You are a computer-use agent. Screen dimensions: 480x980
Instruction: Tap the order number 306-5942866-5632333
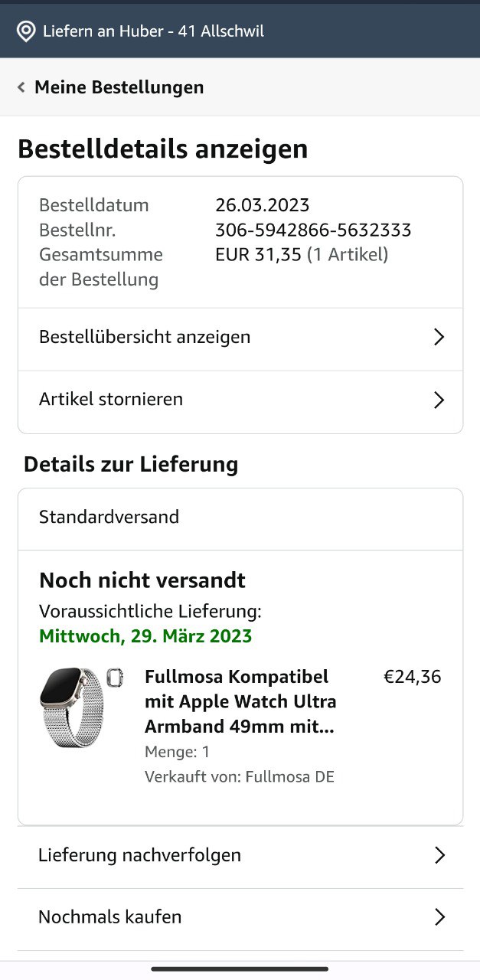[313, 230]
